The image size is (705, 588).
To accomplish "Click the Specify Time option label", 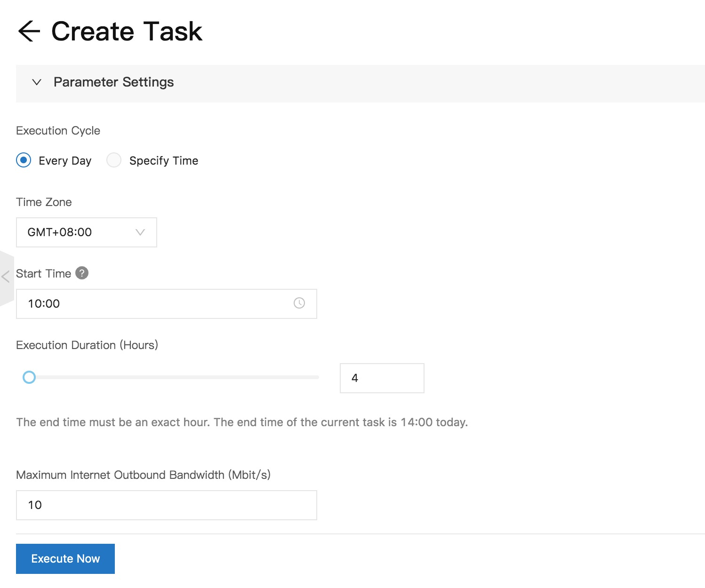I will click(163, 161).
